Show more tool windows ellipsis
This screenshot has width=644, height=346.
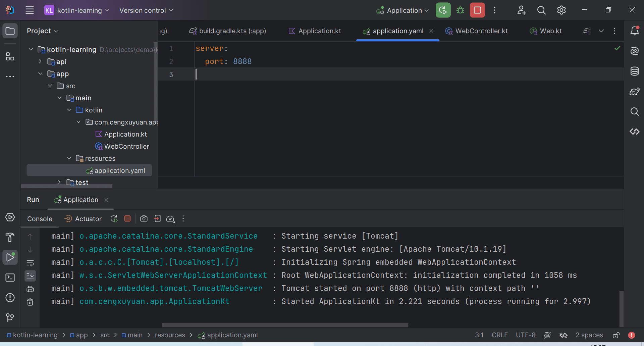10,77
